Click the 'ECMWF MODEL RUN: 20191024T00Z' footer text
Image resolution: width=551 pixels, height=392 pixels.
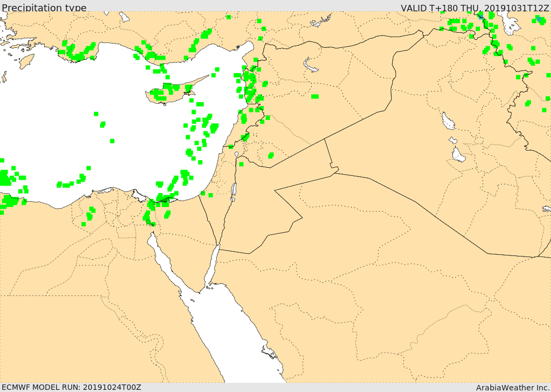click(72, 387)
